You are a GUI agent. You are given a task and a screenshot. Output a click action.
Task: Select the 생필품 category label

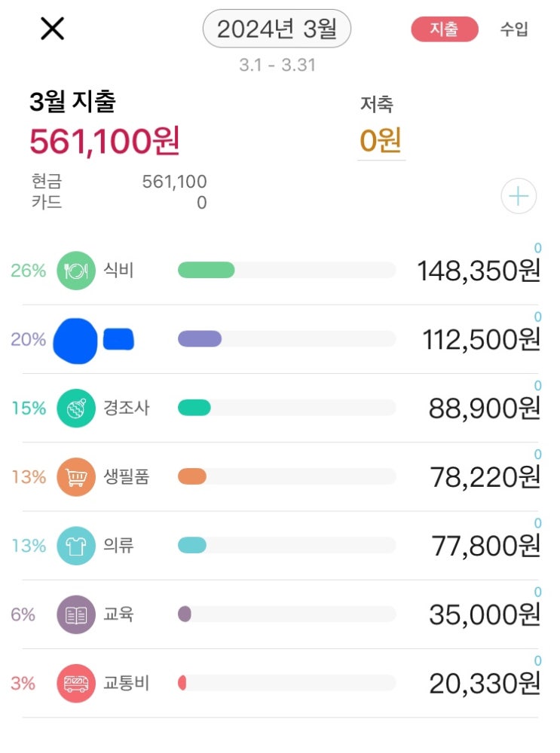tap(126, 477)
